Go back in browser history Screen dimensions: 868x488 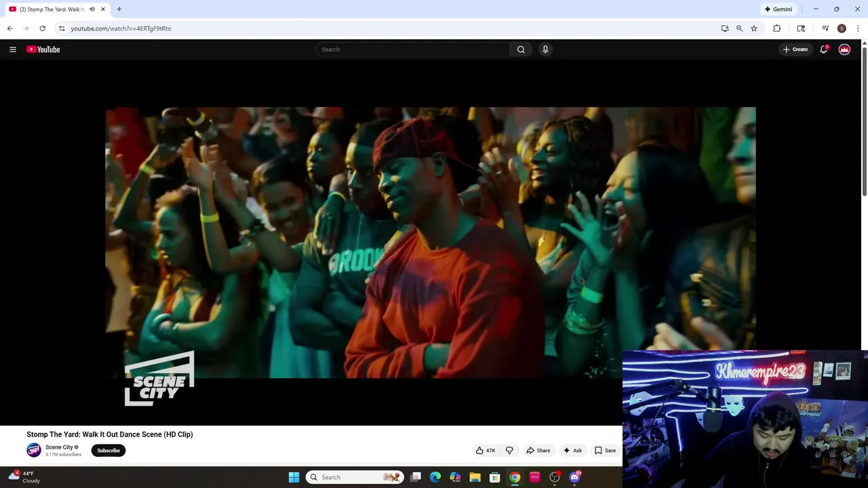10,28
